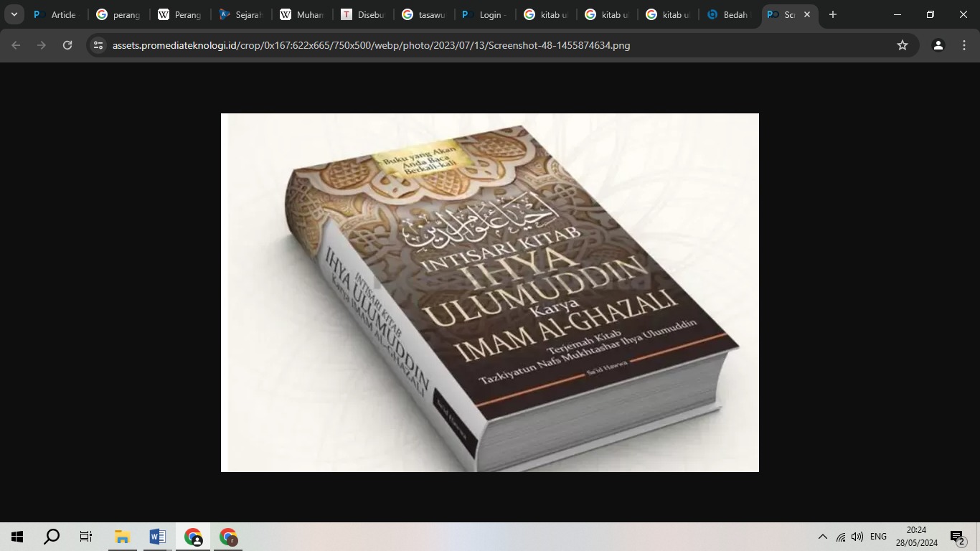Image resolution: width=980 pixels, height=551 pixels.
Task: Close the active Scr tab
Action: click(806, 14)
